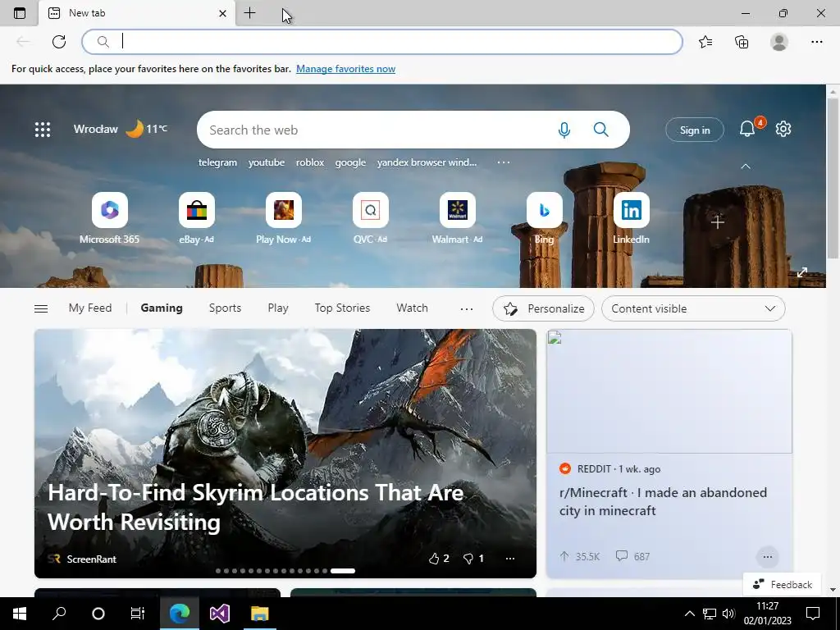Expand the background image view

click(x=802, y=272)
